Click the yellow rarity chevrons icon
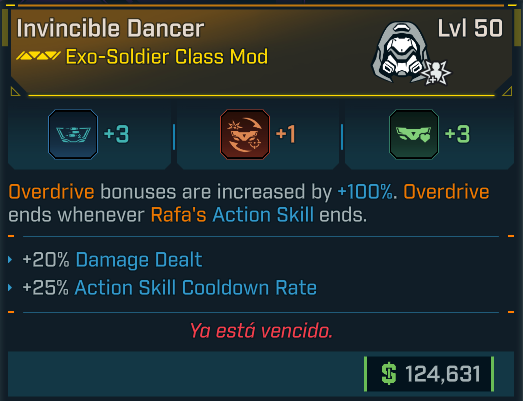523x401 pixels. (38, 55)
